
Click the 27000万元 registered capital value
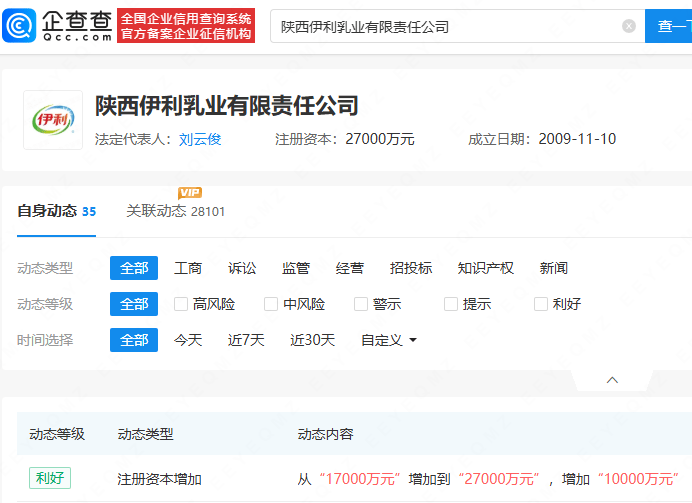pyautogui.click(x=380, y=139)
